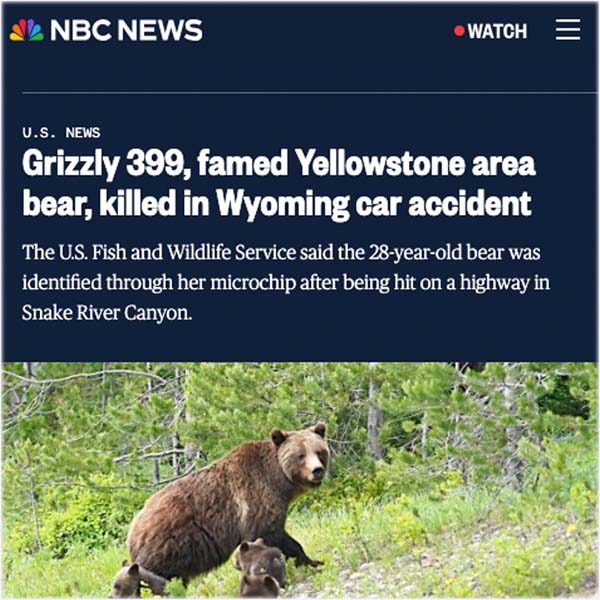Click the adult grizzly bear's face
The image size is (600, 600).
click(x=306, y=459)
